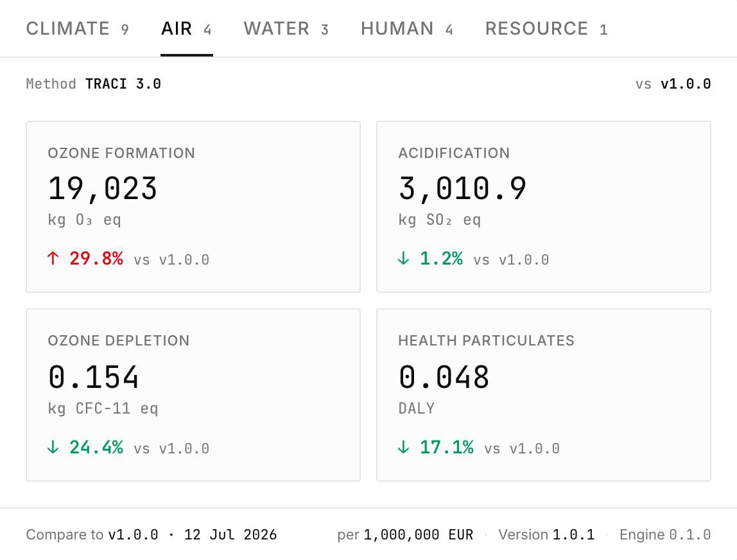Viewport: 737px width, 560px height.
Task: Switch to the CLIMATE tab
Action: pos(78,29)
